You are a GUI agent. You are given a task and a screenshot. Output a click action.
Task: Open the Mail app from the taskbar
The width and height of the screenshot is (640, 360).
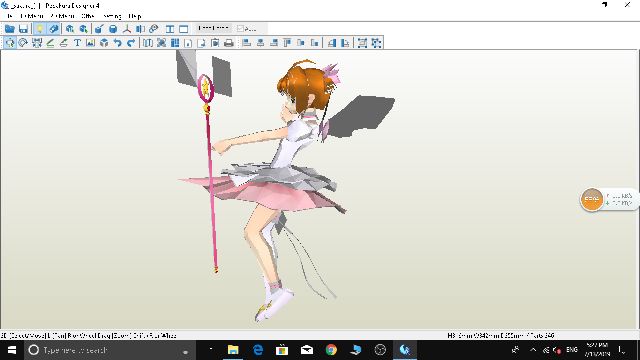point(307,350)
